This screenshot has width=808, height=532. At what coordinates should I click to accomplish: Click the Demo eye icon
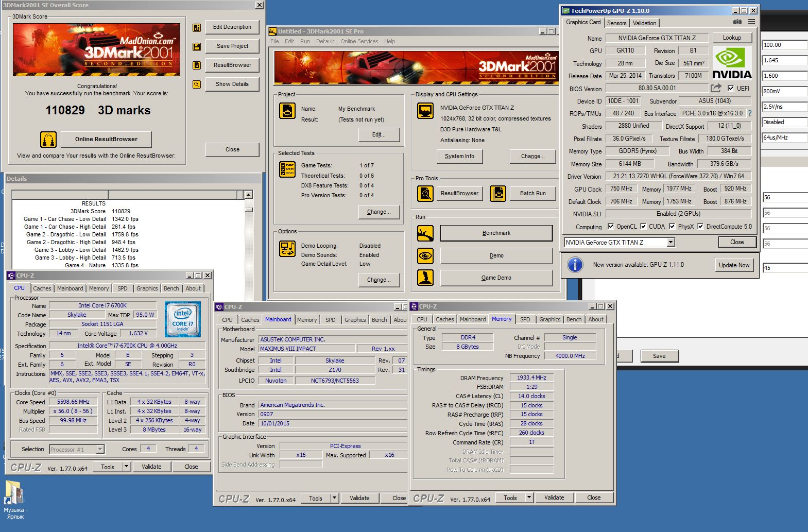click(425, 255)
